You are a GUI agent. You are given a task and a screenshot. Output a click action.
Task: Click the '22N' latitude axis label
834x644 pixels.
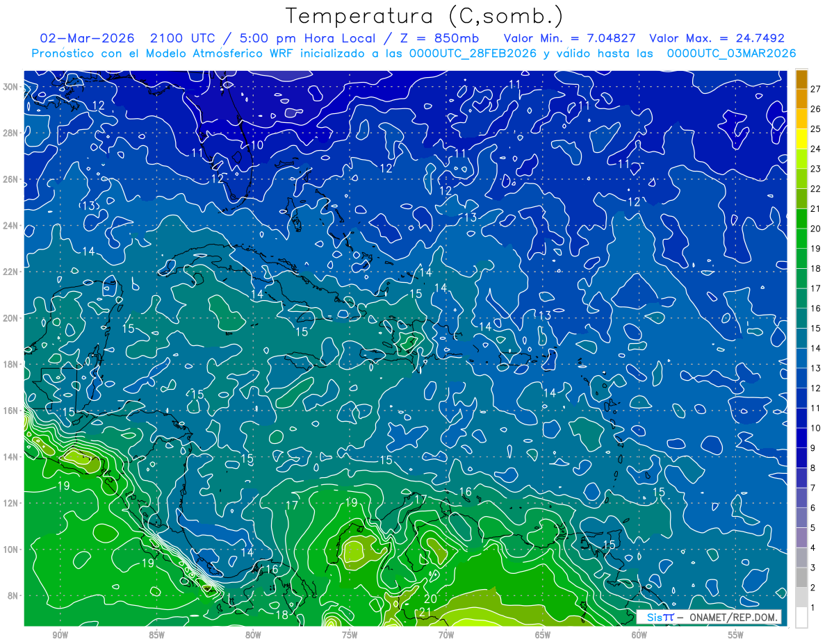click(11, 272)
